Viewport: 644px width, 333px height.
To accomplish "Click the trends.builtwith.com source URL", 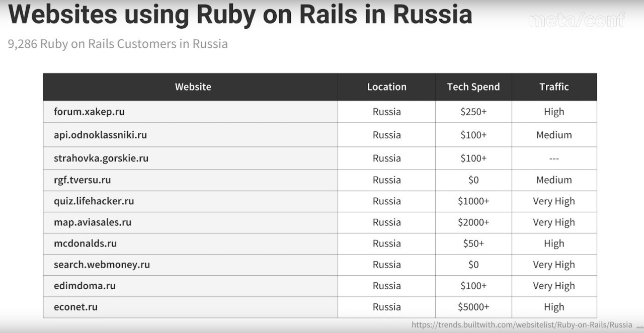I will (x=522, y=325).
